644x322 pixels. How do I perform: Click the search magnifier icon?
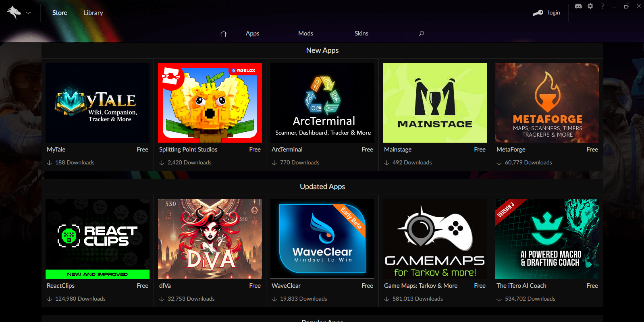pyautogui.click(x=421, y=33)
